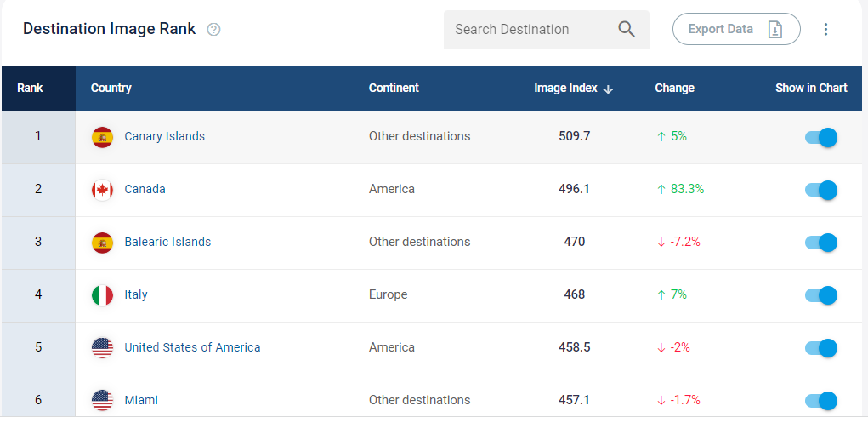Focus the Search Destination field
Screen dimensions: 868x423
(547, 30)
